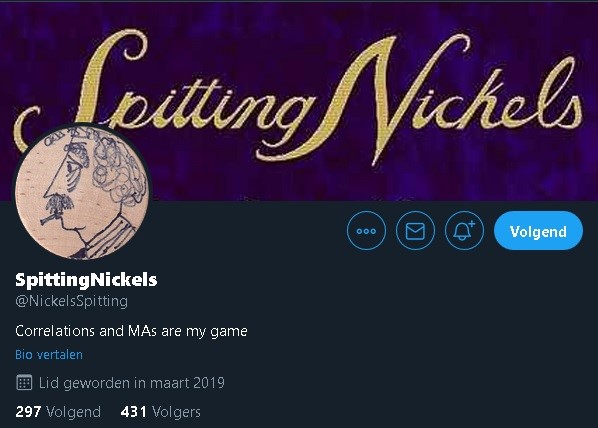
Task: Click the Lid geworden in maart 2019 text
Action: point(132,383)
